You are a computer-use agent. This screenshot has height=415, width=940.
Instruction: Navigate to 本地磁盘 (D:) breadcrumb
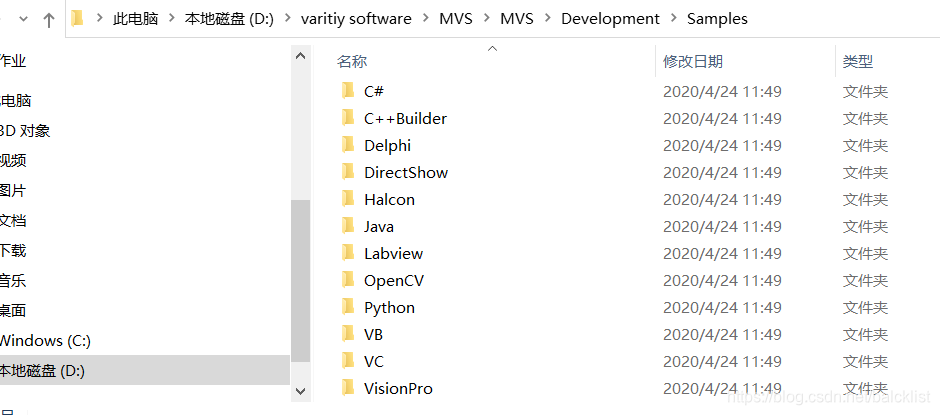[x=229, y=19]
